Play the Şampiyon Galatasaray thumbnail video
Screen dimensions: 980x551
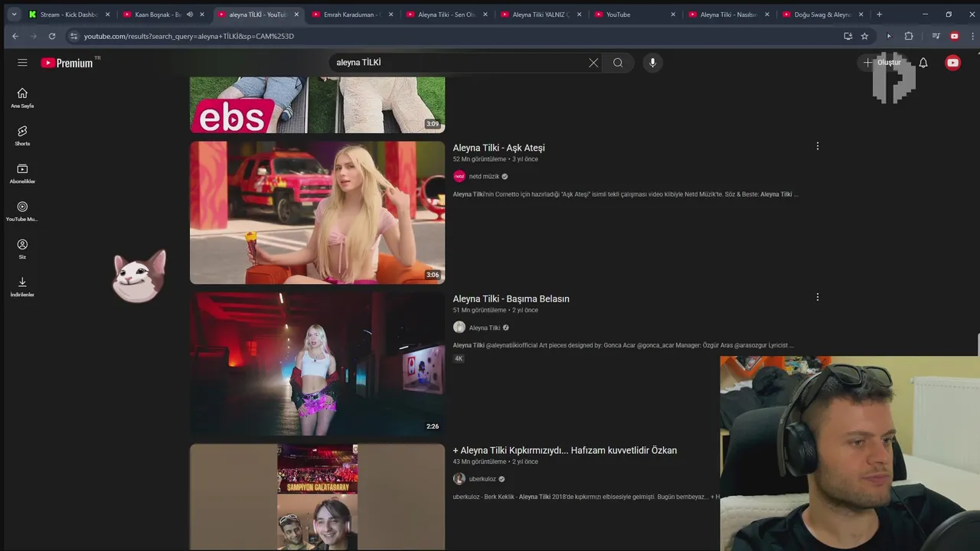pos(317,497)
